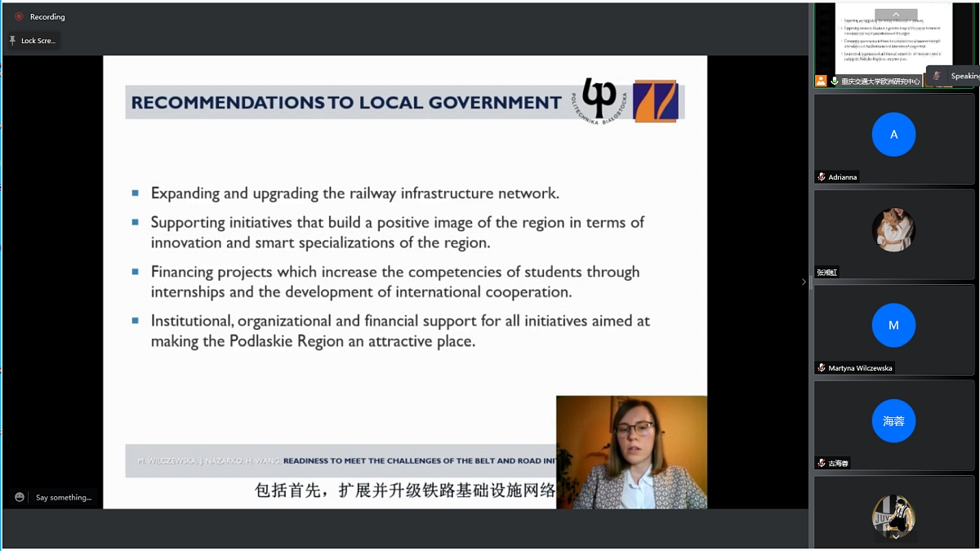
Task: Click the bullet about financing student competency projects
Action: coord(395,282)
